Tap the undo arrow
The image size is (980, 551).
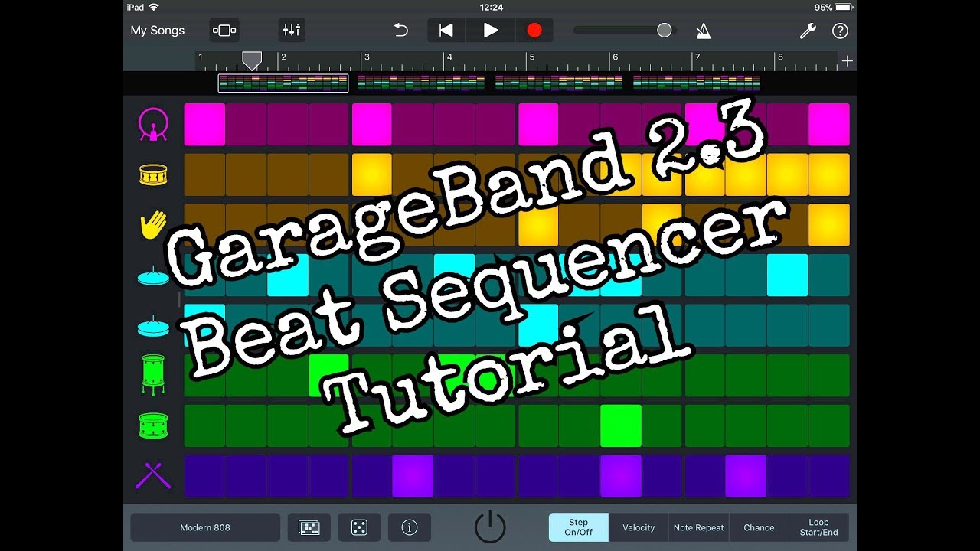[x=401, y=30]
